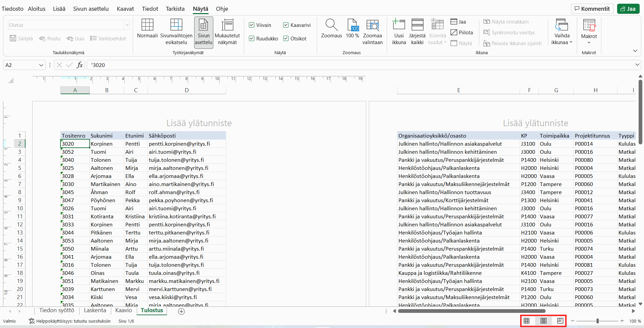Open the Kommentit pane
The width and height of the screenshot is (644, 328).
coord(592,9)
